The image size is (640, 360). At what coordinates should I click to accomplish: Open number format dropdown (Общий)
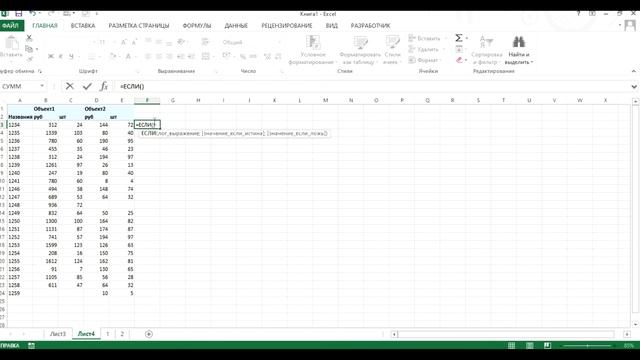coord(280,42)
